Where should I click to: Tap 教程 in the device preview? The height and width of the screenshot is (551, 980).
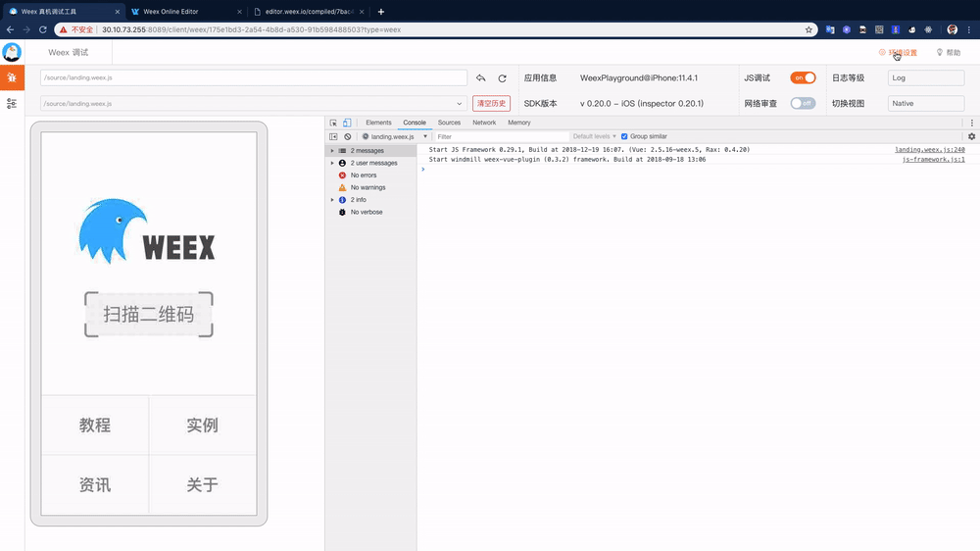95,426
